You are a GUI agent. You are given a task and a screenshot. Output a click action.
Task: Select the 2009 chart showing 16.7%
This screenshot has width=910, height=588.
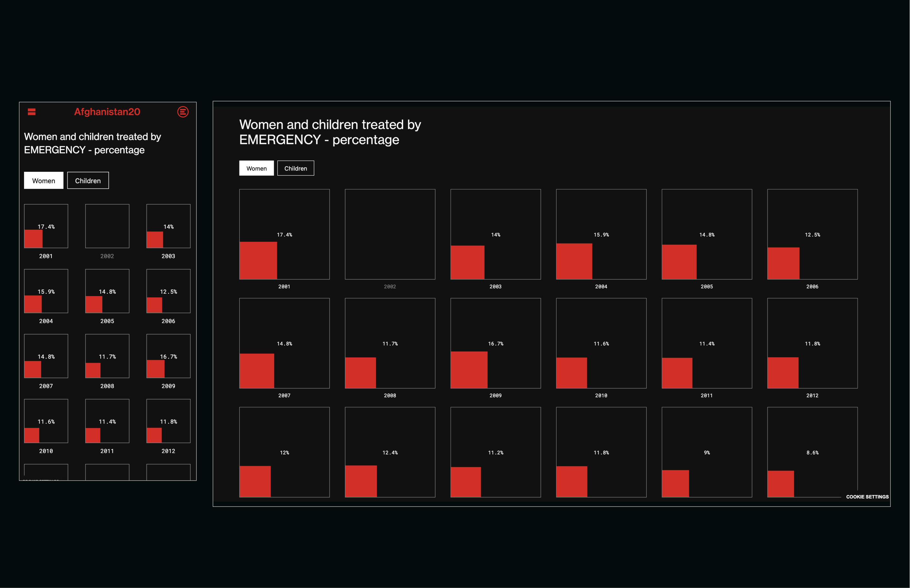[x=496, y=344]
